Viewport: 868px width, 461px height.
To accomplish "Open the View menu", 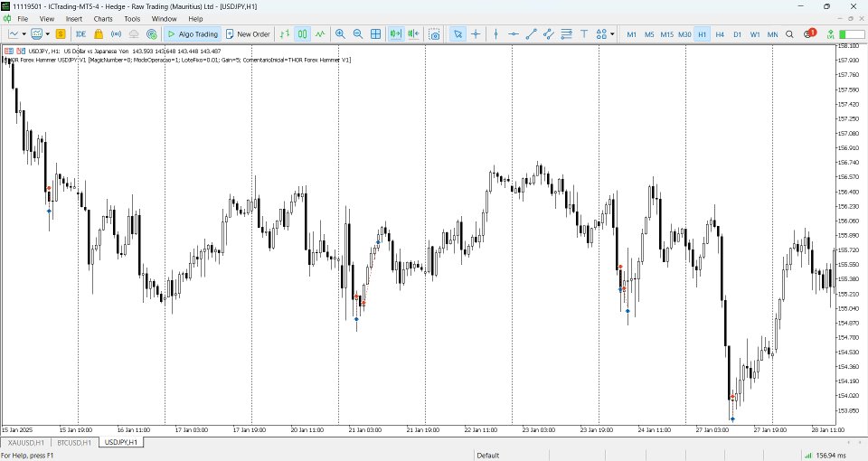I will (47, 19).
